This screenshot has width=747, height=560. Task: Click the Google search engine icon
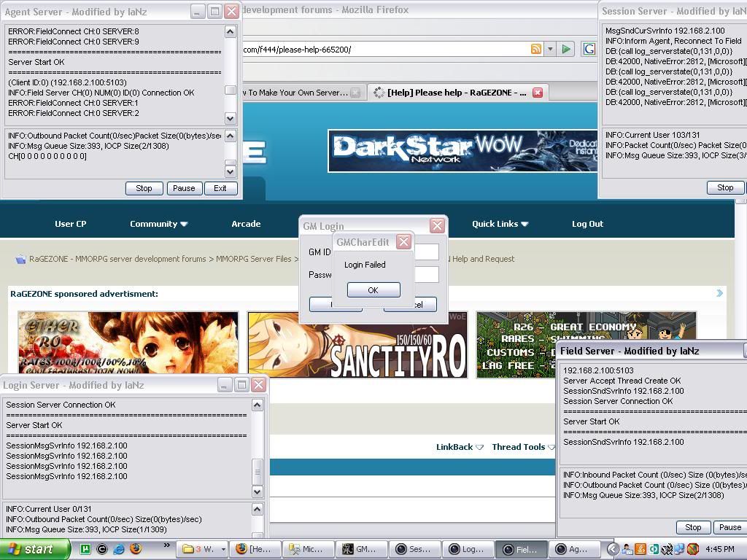(588, 49)
